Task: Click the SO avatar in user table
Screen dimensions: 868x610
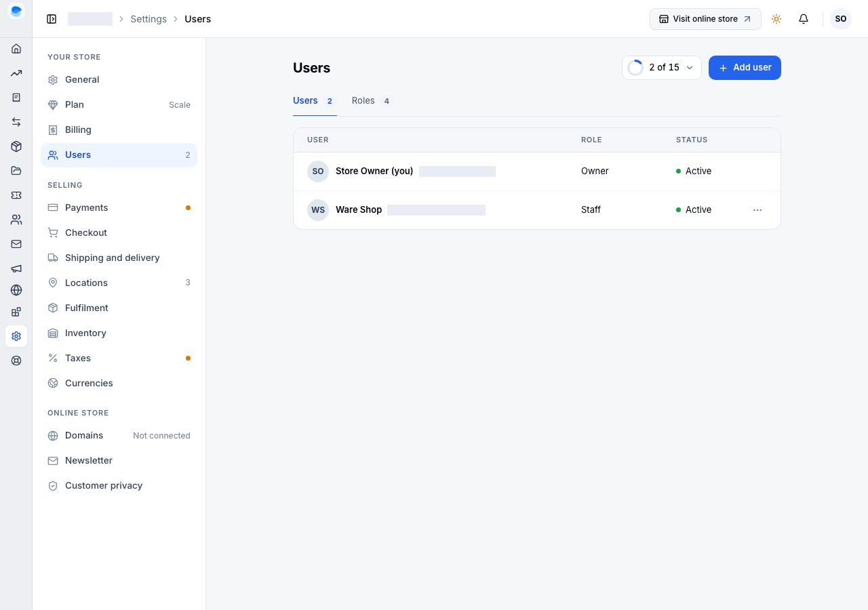Action: point(318,171)
